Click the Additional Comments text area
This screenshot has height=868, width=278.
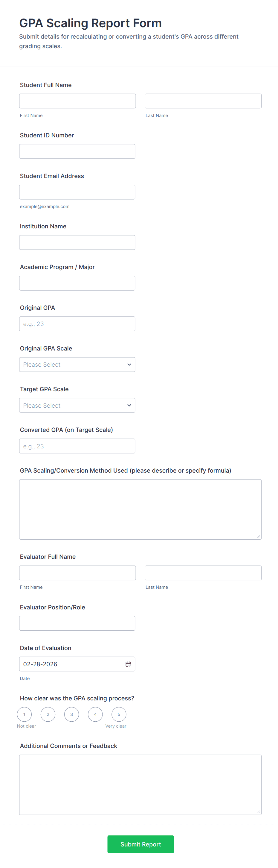point(140,784)
